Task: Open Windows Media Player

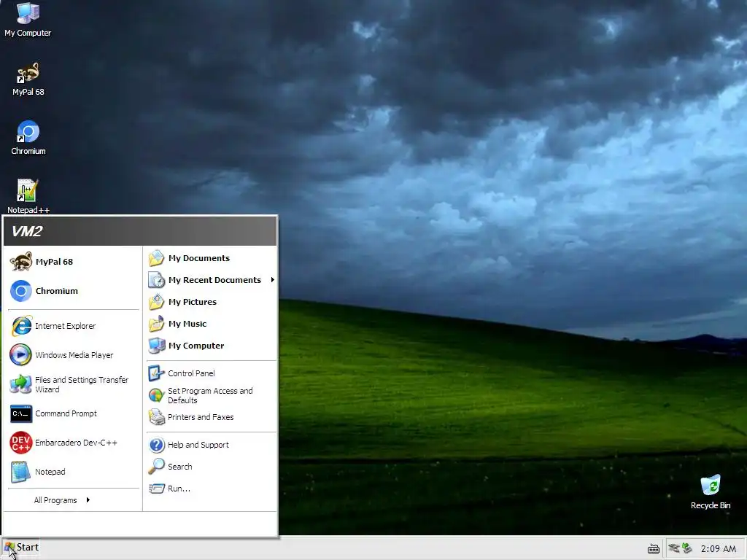Action: [x=74, y=355]
